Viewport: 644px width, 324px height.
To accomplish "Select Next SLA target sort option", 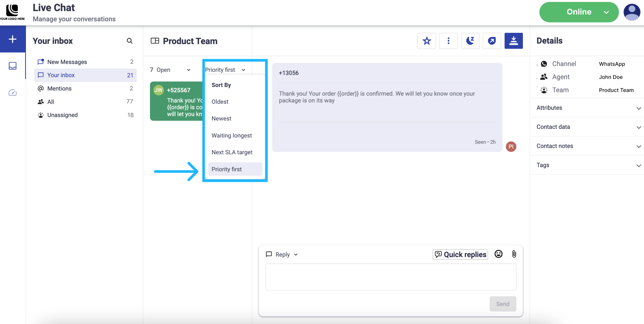I will pos(232,152).
